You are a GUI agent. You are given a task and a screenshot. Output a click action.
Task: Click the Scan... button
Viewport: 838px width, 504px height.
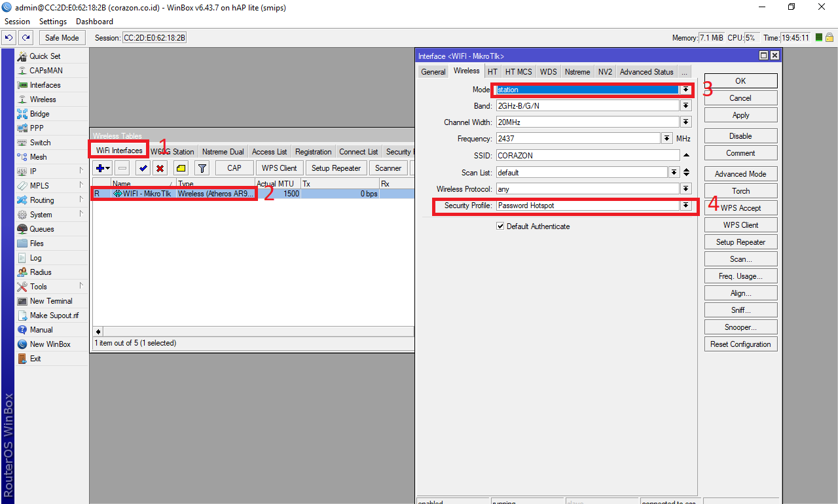coord(740,259)
